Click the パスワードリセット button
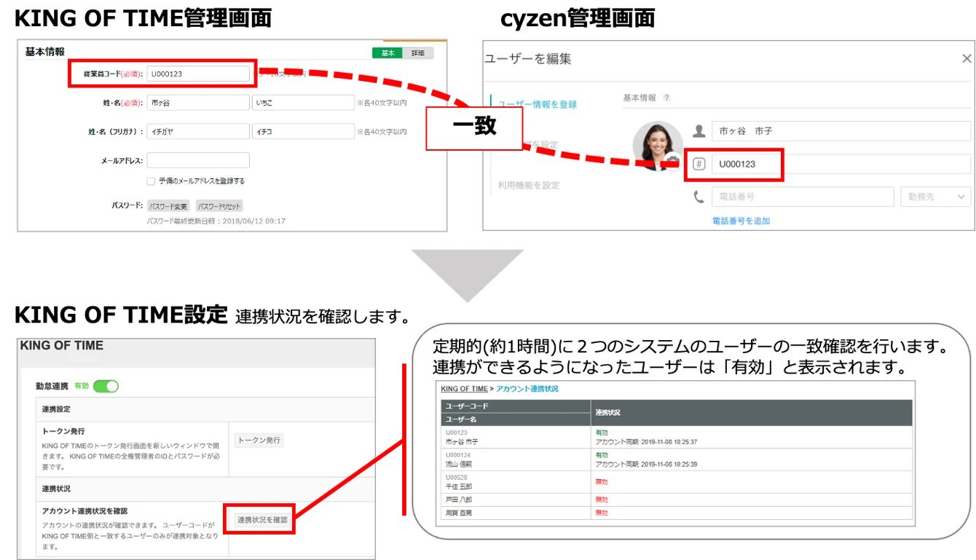The height and width of the screenshot is (560, 976). (x=219, y=206)
